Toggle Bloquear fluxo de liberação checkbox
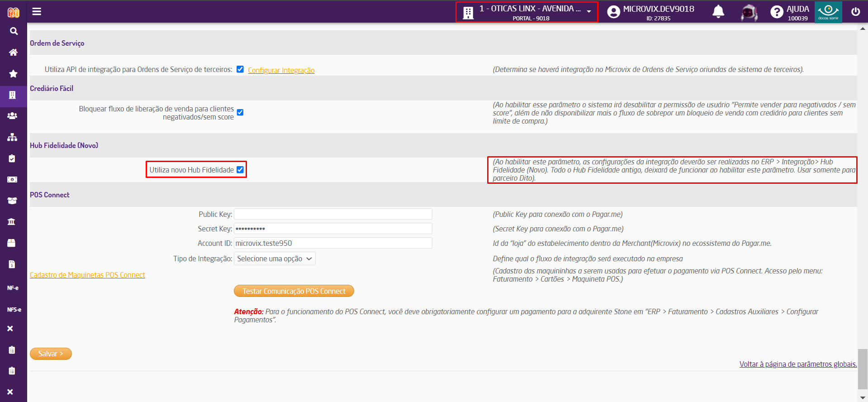The image size is (868, 402). (240, 112)
